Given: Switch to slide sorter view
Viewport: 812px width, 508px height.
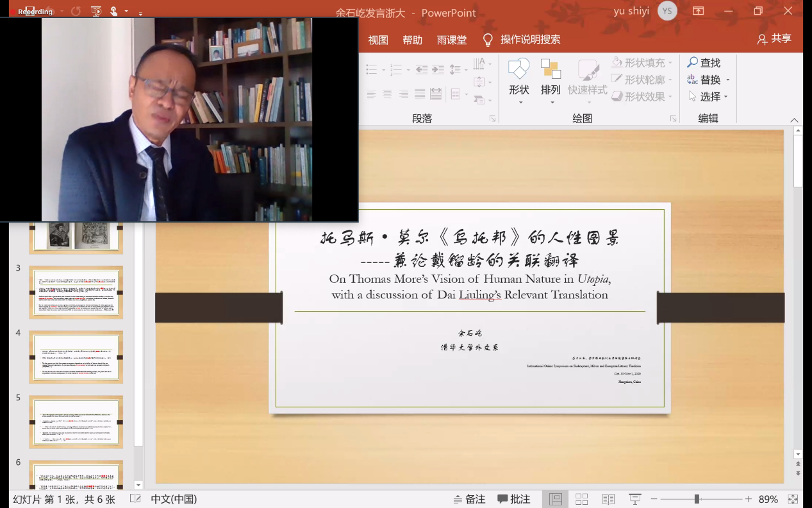Looking at the screenshot, I should pos(582,499).
